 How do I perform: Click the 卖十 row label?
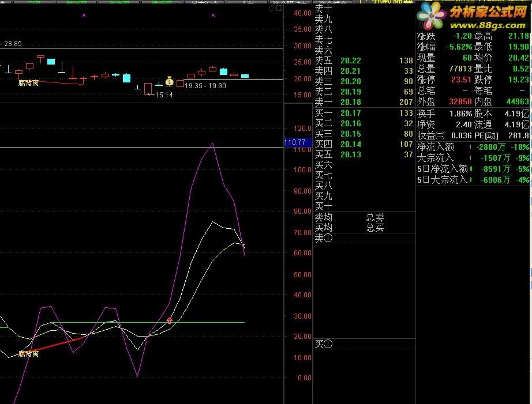(x=323, y=9)
